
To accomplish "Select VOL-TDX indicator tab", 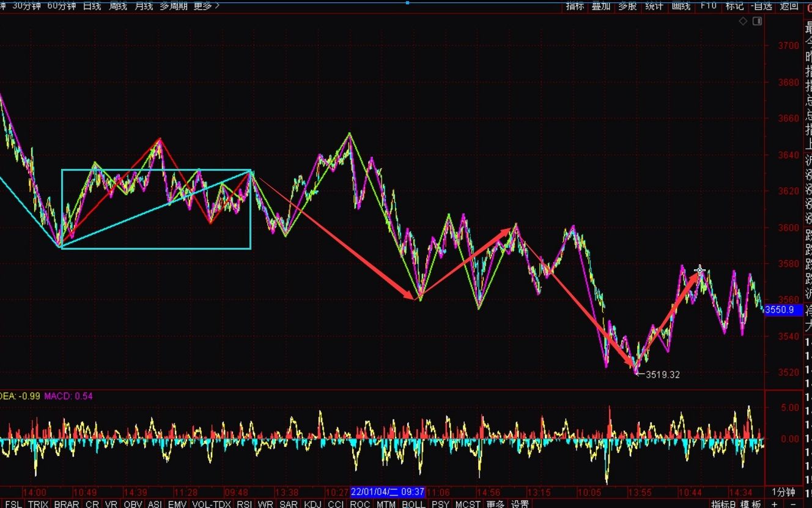I will (212, 504).
